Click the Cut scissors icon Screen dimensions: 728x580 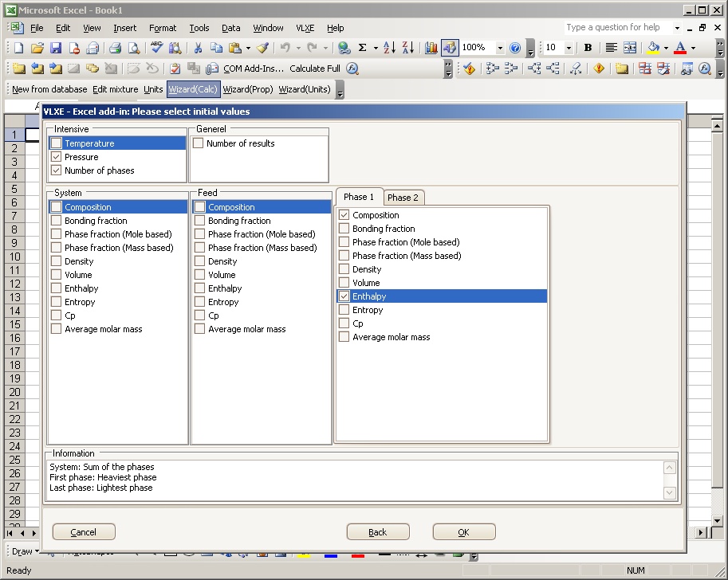tap(198, 47)
